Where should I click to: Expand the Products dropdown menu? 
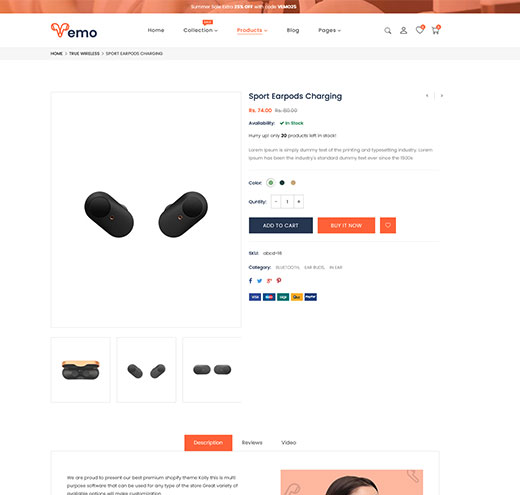252,30
